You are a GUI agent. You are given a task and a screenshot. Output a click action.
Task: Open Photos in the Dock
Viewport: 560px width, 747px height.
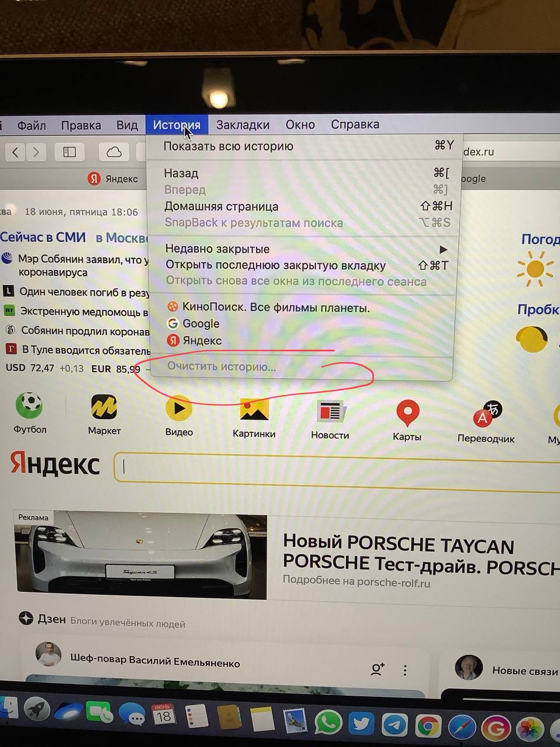pyautogui.click(x=530, y=729)
